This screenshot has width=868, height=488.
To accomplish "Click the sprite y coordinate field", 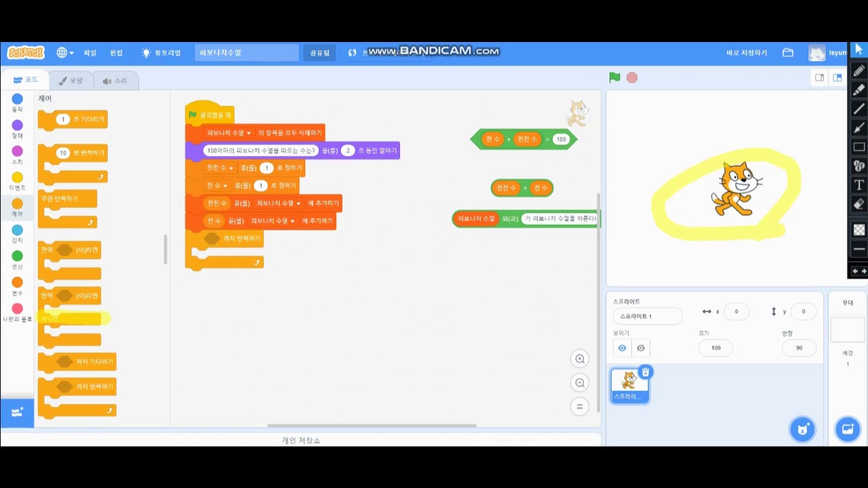I will tap(804, 312).
